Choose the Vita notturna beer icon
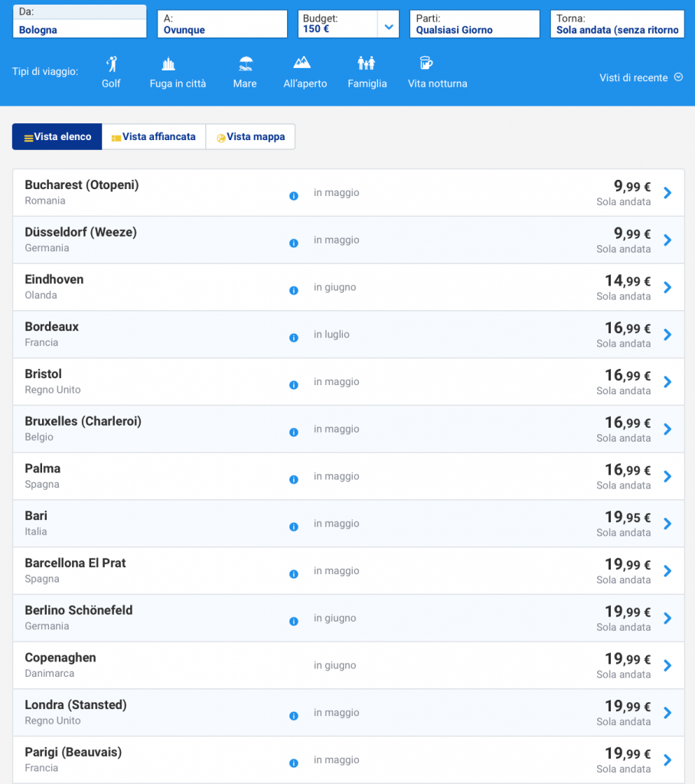Screen dimensions: 695x784 pos(426,64)
